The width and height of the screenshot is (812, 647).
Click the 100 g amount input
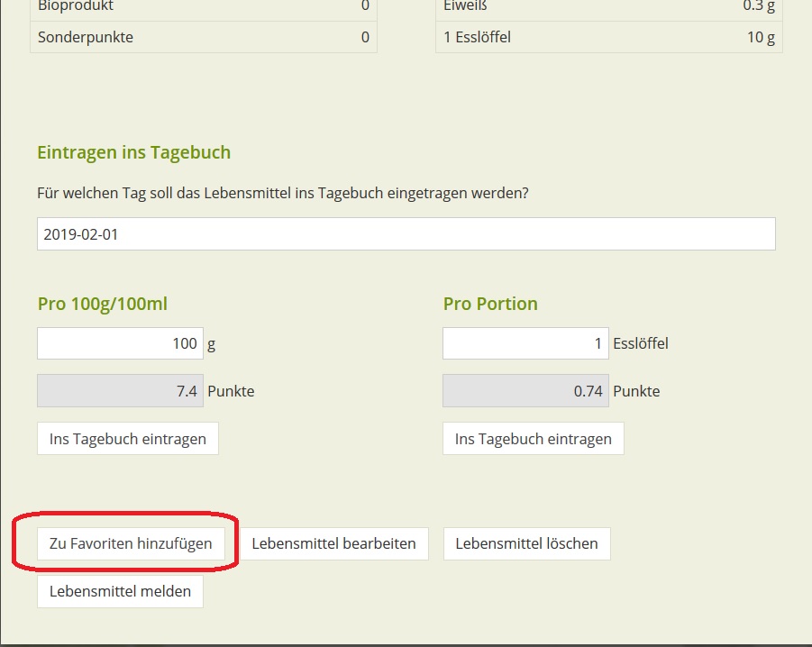coord(120,343)
